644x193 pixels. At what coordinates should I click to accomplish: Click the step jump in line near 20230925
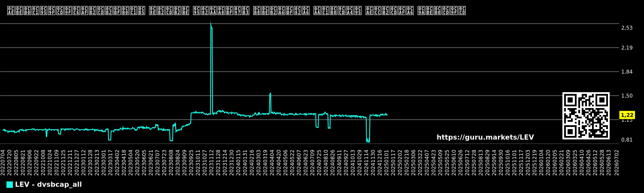[x=191, y=118]
